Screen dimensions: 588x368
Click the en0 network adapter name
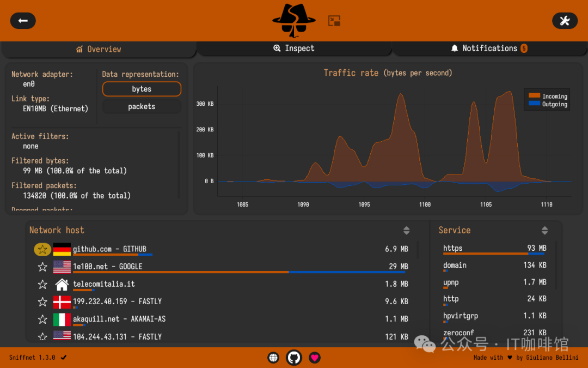(29, 84)
